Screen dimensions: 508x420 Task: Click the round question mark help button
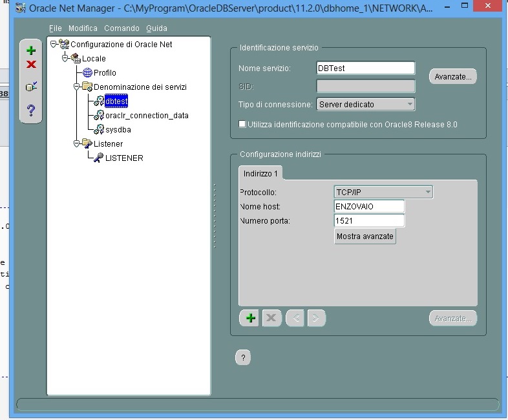pos(243,357)
